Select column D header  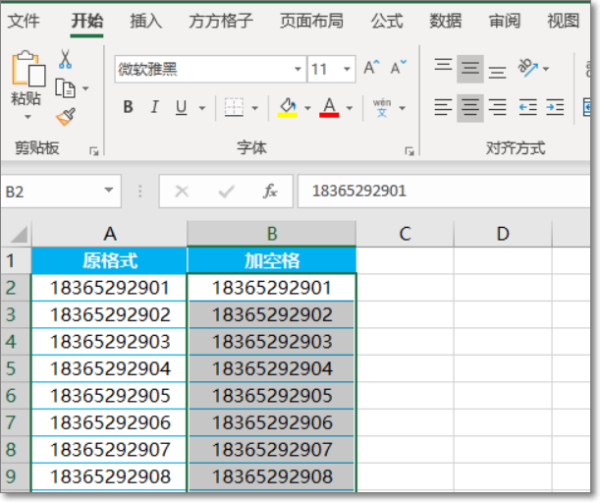pyautogui.click(x=503, y=234)
